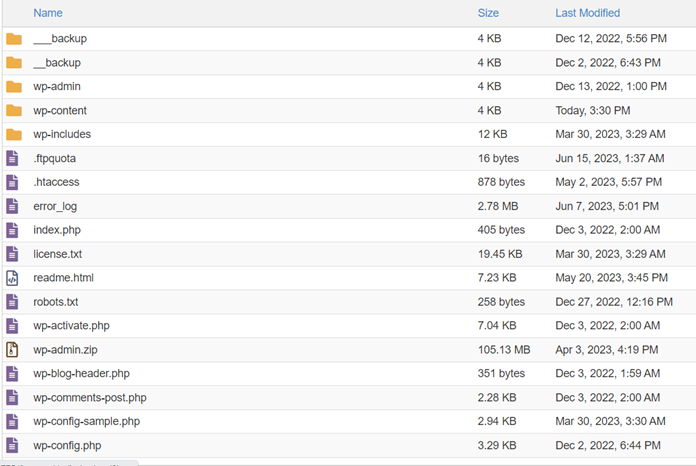The height and width of the screenshot is (466, 696).
Task: Click the wp-blog-header.php file icon
Action: (x=12, y=374)
